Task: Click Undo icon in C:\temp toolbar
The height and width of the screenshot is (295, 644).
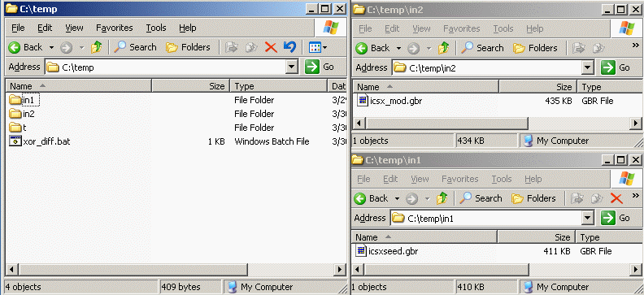Action: coord(289,48)
